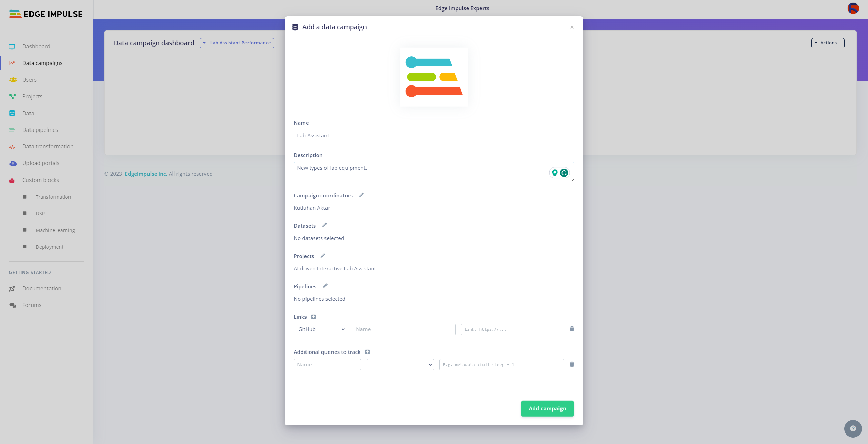Go to Data pipelines in sidebar
The width and height of the screenshot is (868, 444).
(x=40, y=130)
